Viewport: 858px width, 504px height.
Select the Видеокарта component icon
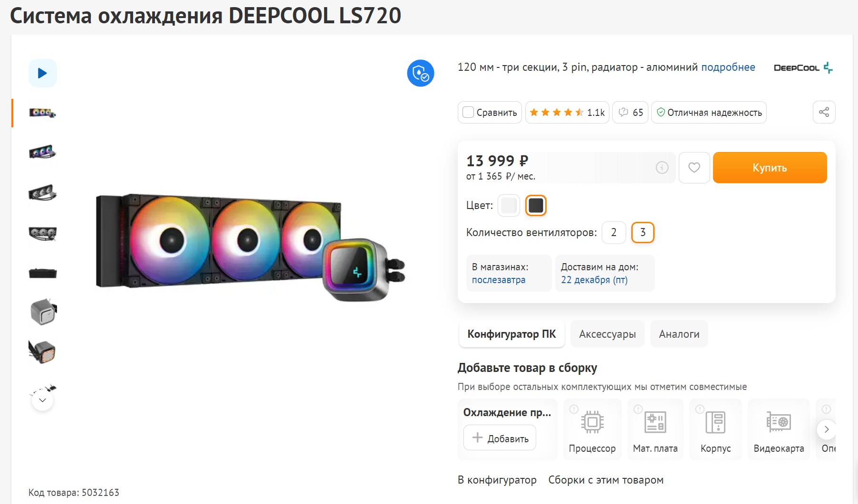click(x=779, y=422)
